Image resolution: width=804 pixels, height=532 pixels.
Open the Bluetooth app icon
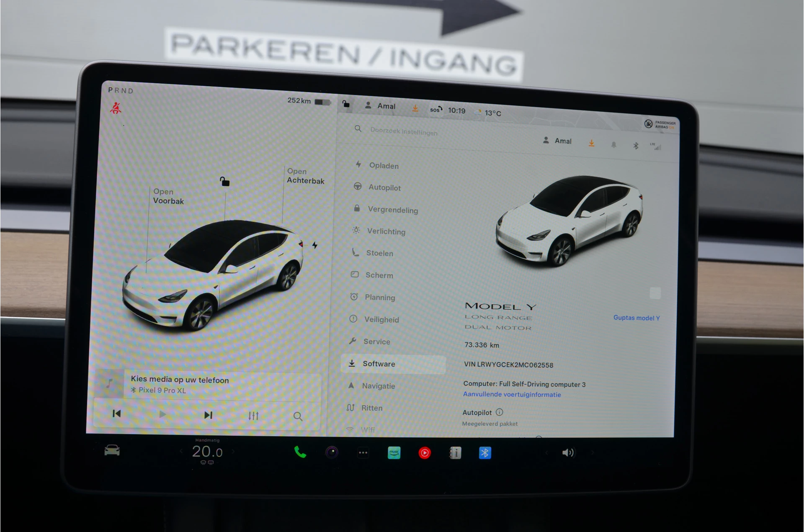(x=485, y=452)
